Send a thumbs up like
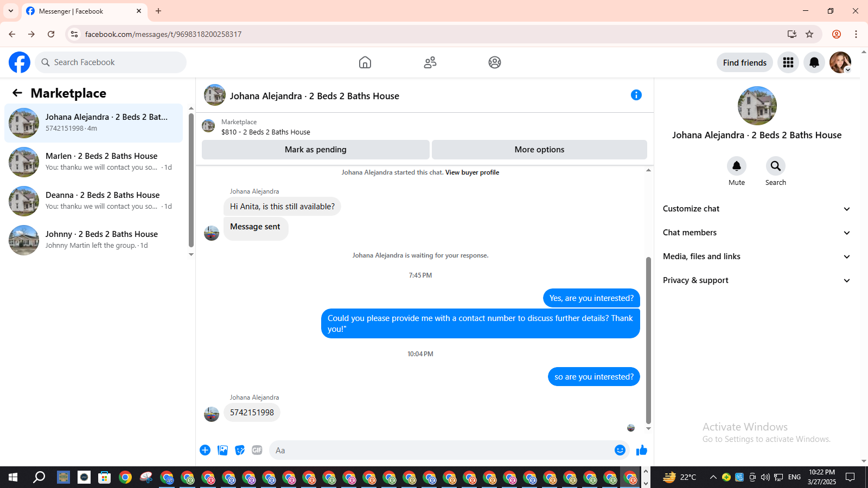868x488 pixels. click(x=642, y=450)
